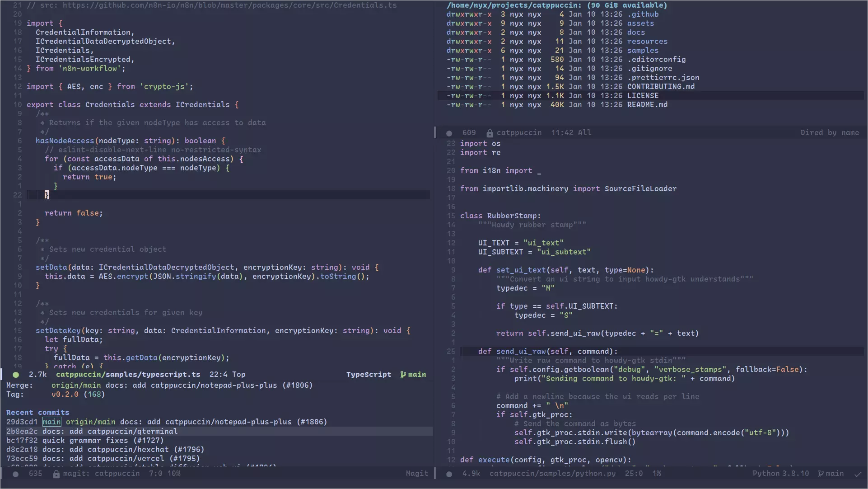Click the lock icon beside magit: catppuccin
The width and height of the screenshot is (868, 489).
pyautogui.click(x=56, y=474)
